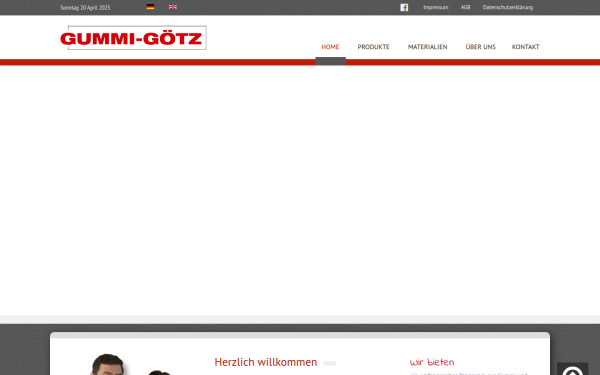
Task: Click the man's portrait image
Action: (108, 364)
